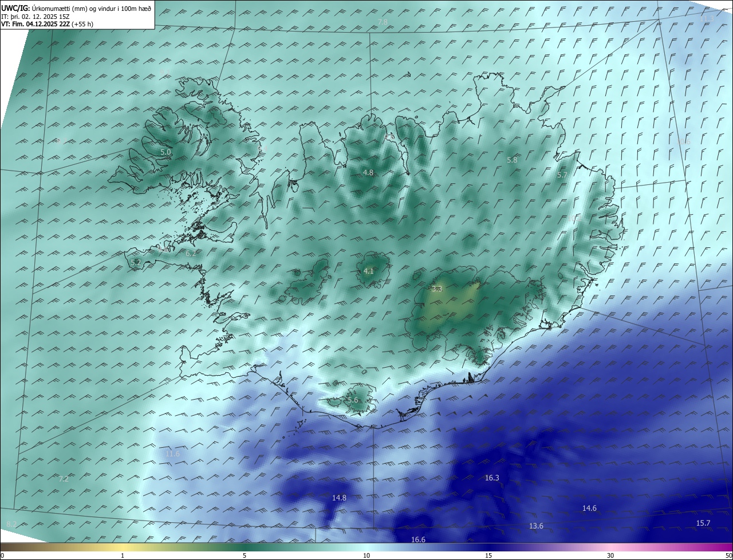Click the colorbar tick label 10

point(366,556)
